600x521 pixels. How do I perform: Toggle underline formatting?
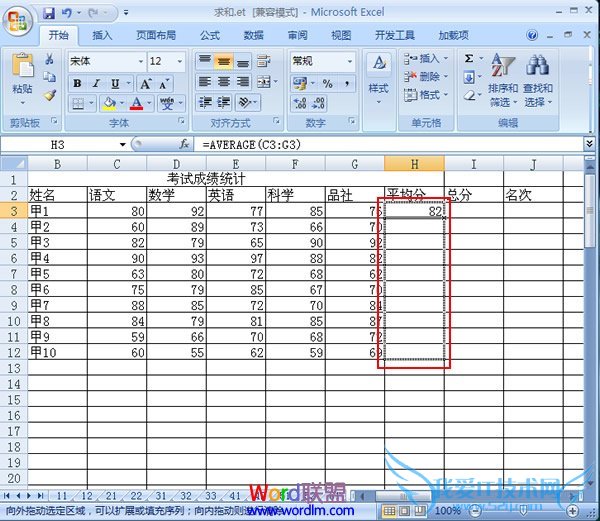pos(115,83)
